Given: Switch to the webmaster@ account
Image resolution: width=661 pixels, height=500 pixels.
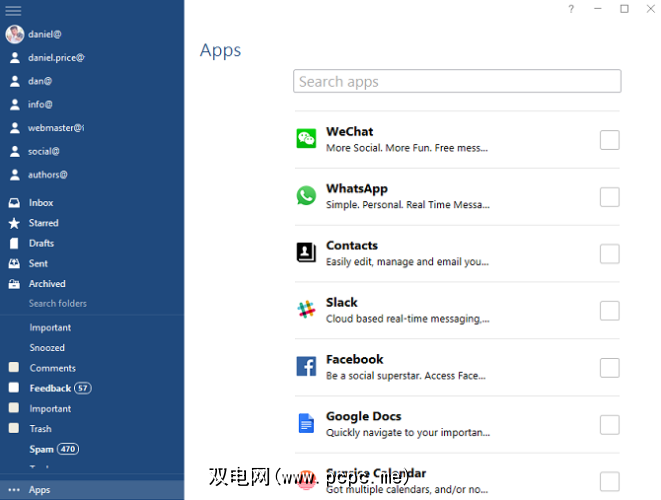Looking at the screenshot, I should click(56, 128).
